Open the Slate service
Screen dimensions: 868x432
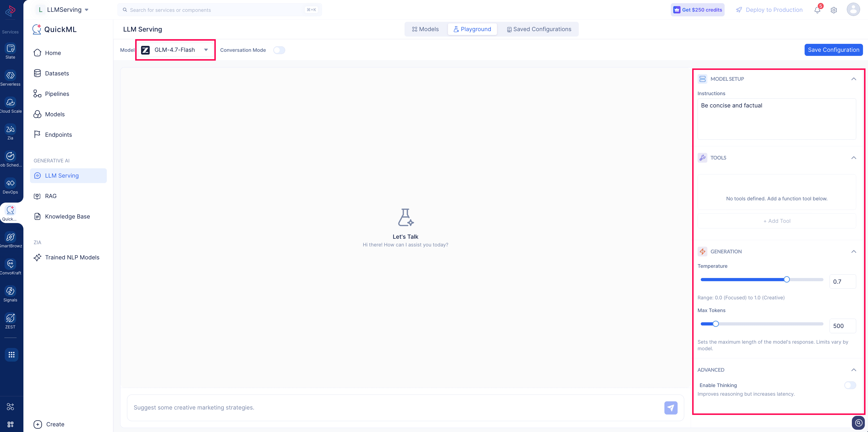(x=10, y=51)
